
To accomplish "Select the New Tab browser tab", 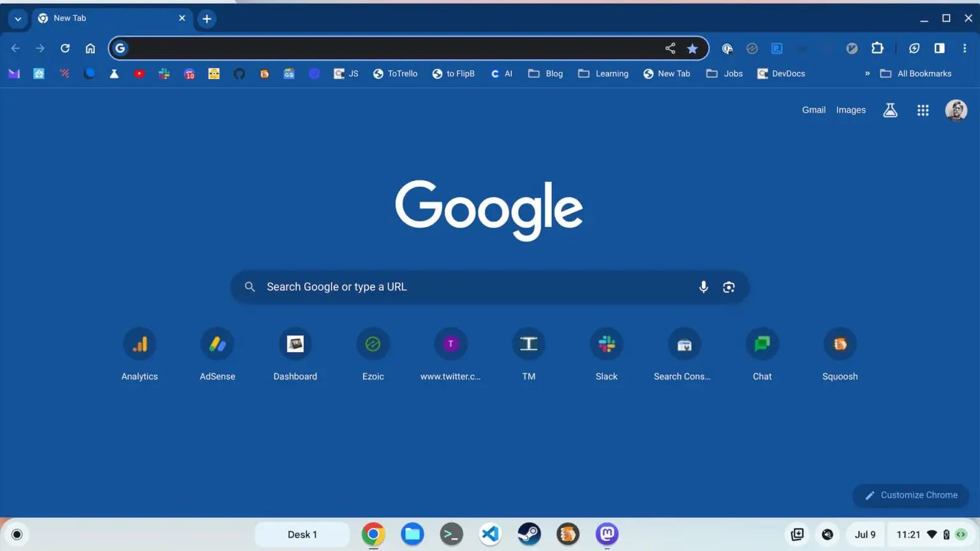I will point(112,18).
